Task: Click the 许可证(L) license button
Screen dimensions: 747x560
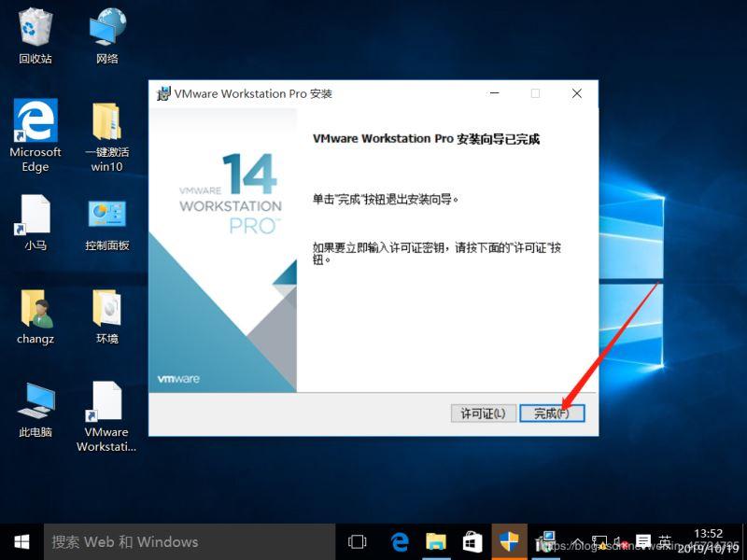Action: (483, 413)
